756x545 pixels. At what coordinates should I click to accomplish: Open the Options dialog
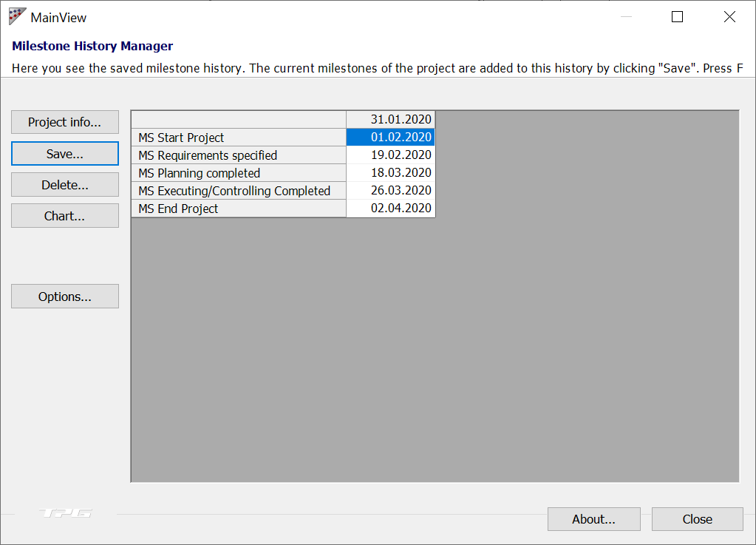pyautogui.click(x=64, y=296)
